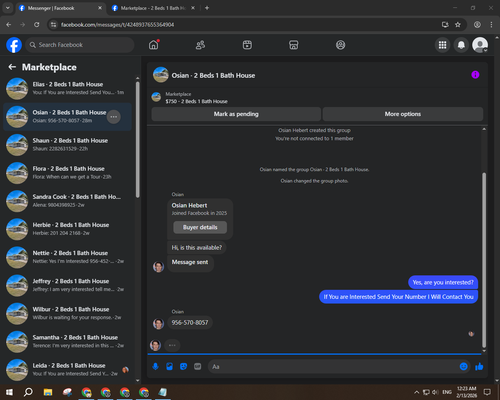Open Flora 2 Beds 1 Bath House chat
500x400 pixels.
[x=67, y=173]
